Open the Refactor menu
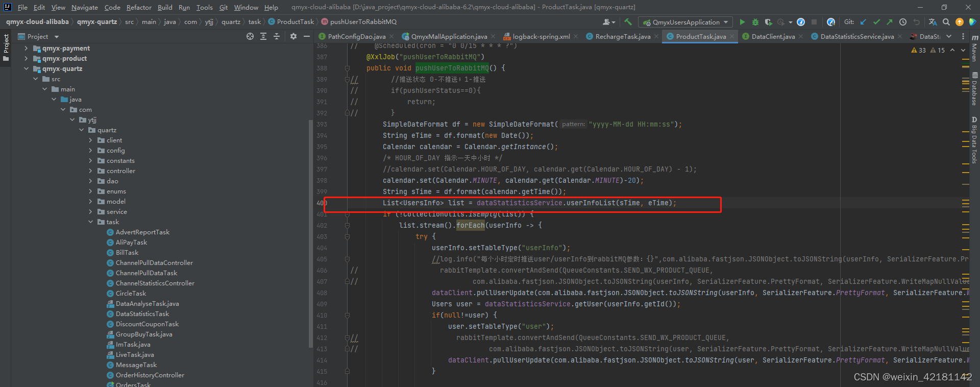 (139, 7)
